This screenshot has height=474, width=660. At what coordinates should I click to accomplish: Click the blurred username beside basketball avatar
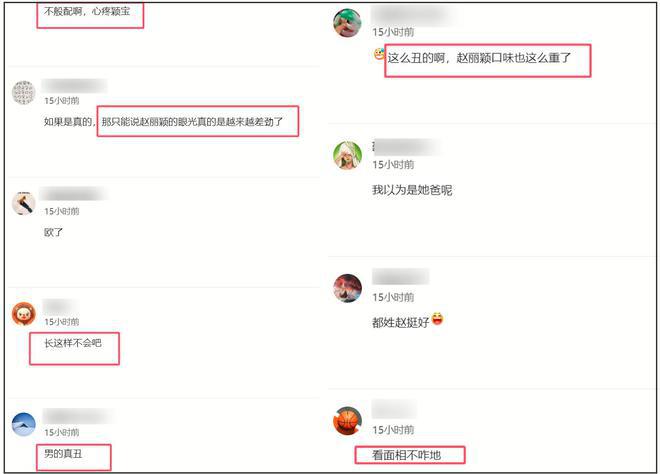[394, 409]
